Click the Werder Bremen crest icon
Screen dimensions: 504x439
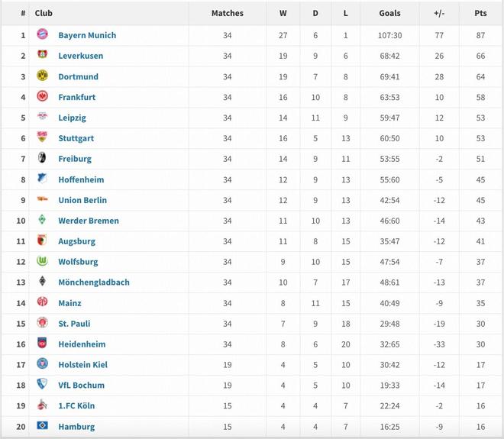click(x=42, y=220)
